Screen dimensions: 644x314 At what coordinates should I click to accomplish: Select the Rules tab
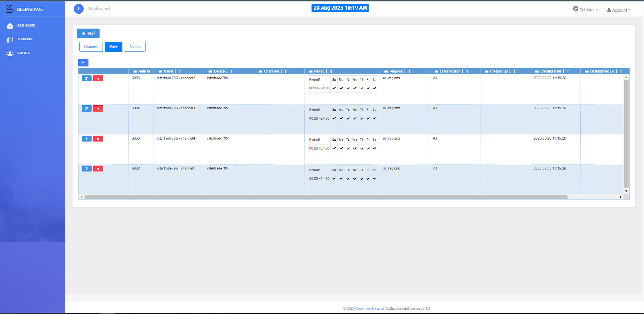point(114,47)
